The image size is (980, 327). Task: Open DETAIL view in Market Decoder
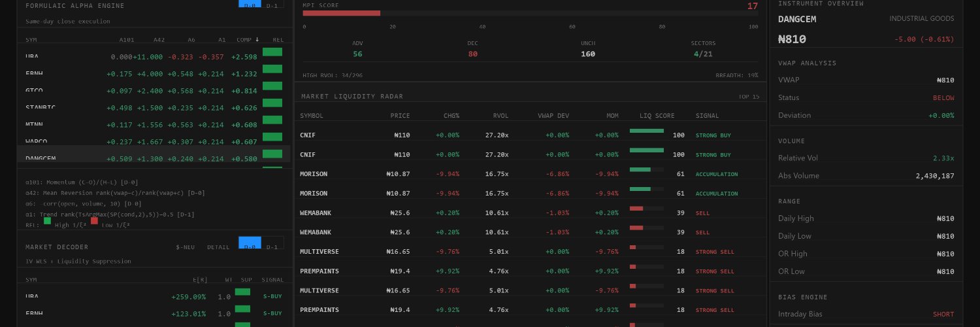pyautogui.click(x=218, y=247)
